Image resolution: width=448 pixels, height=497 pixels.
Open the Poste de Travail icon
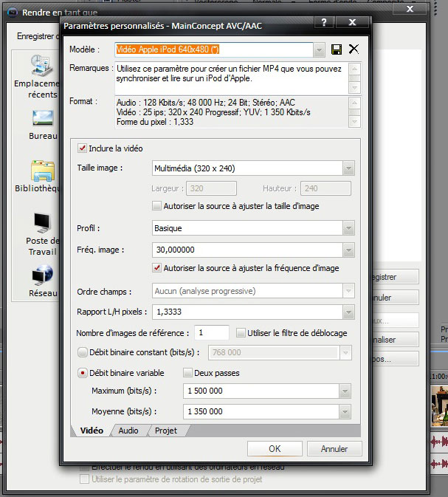point(43,223)
